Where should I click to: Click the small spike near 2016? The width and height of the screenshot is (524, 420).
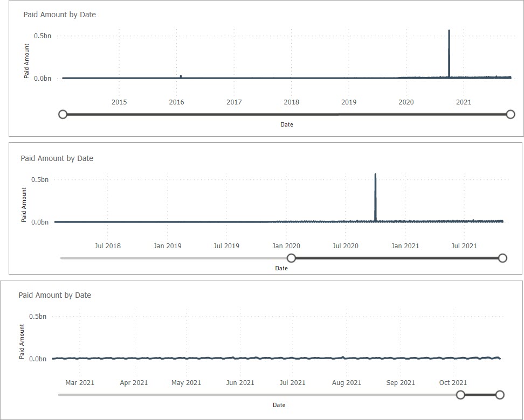pyautogui.click(x=181, y=76)
